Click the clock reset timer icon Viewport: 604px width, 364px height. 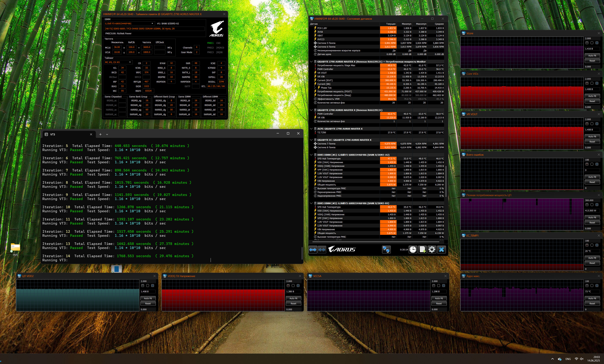click(x=413, y=250)
